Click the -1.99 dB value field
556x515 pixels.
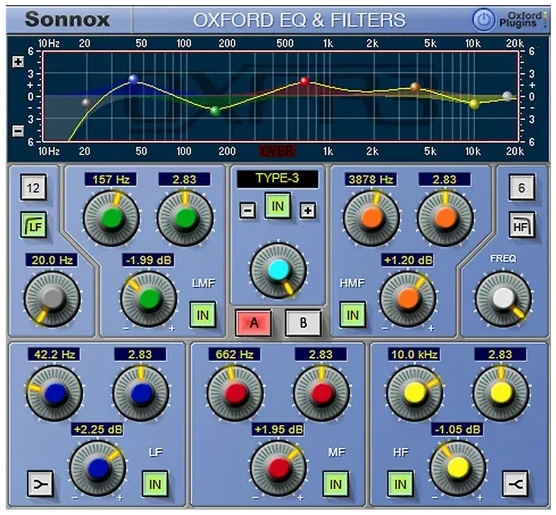tap(148, 260)
